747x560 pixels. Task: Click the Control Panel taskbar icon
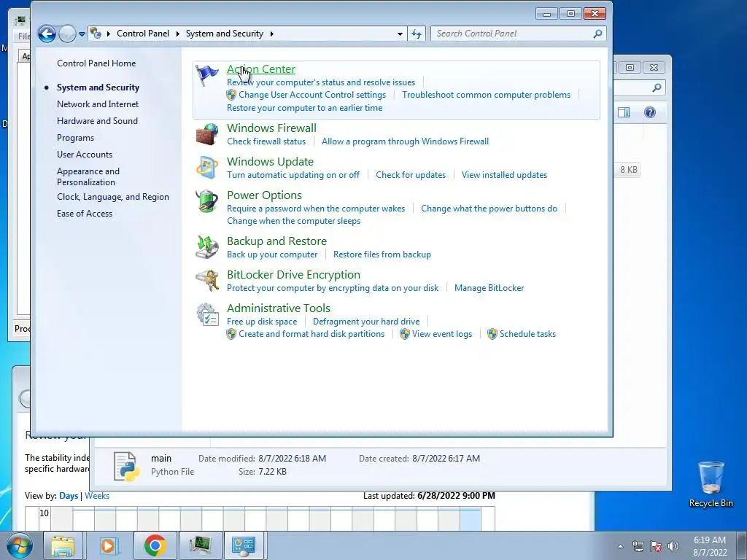point(244,546)
